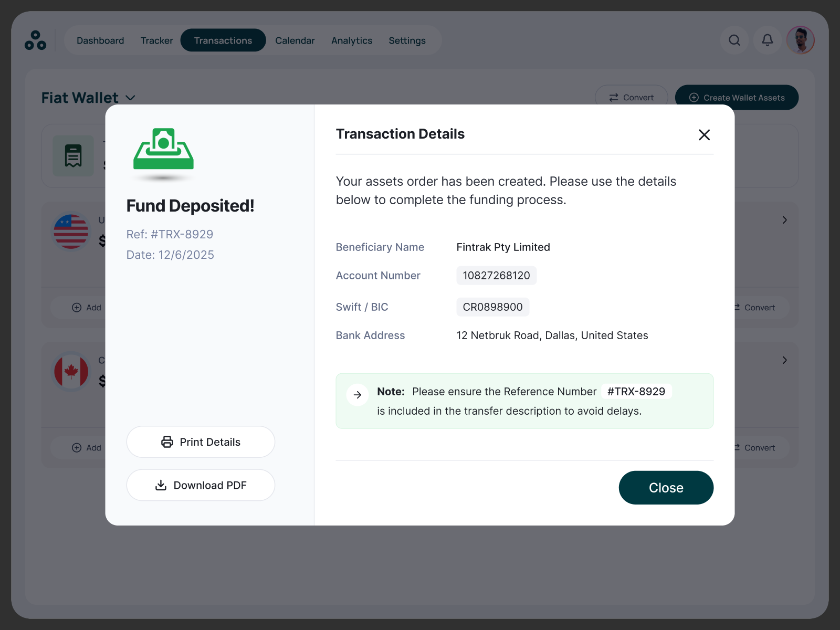Download the receipt as PDF
This screenshot has width=840, height=630.
pyautogui.click(x=200, y=485)
